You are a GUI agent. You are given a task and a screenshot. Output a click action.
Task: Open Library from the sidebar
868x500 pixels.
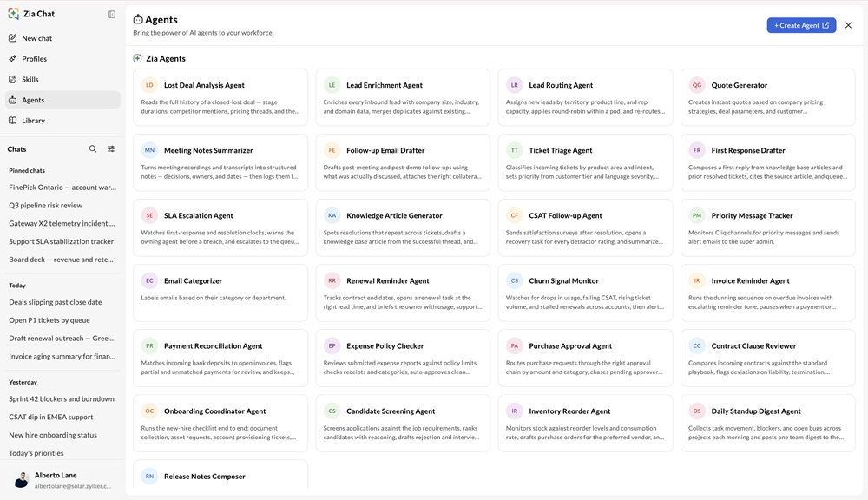[x=62, y=120]
